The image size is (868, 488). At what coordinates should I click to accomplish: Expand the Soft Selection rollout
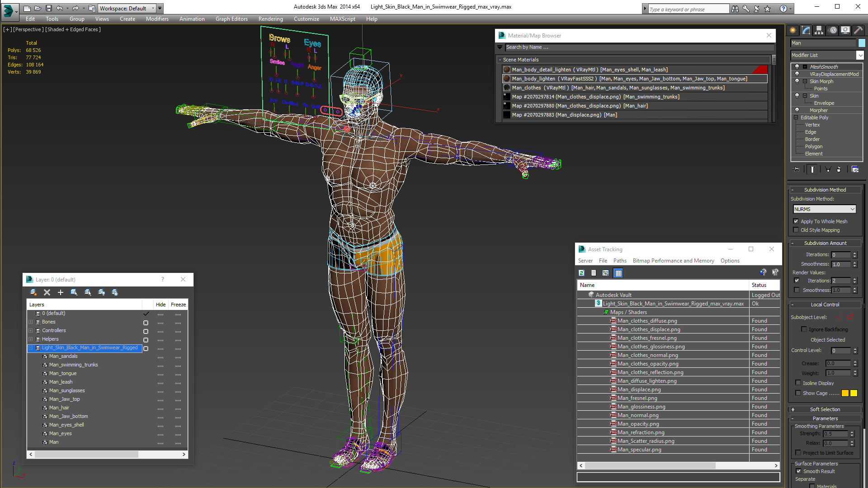[825, 409]
